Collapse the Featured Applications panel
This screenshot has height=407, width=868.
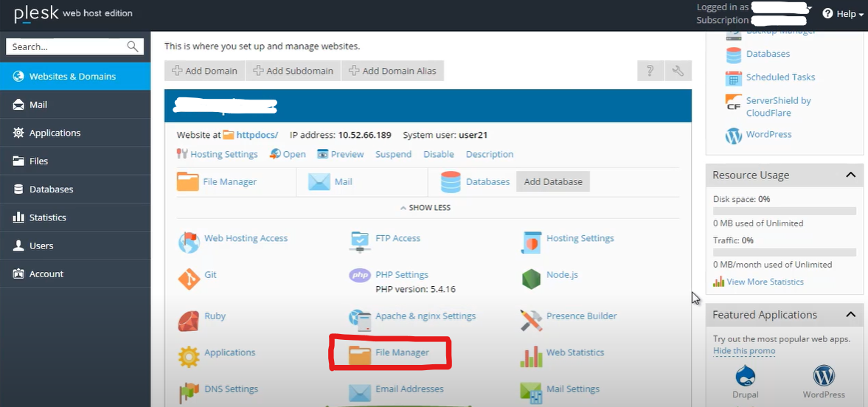coord(851,315)
